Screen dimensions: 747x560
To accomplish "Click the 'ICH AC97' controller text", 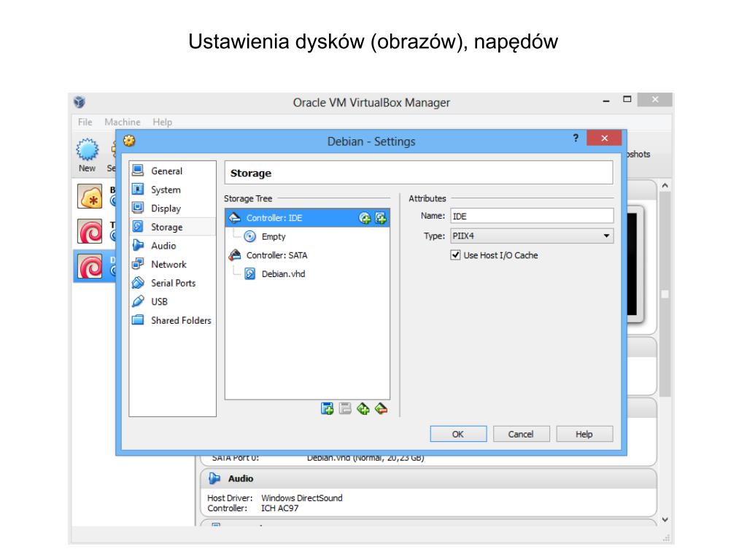I will tap(279, 508).
